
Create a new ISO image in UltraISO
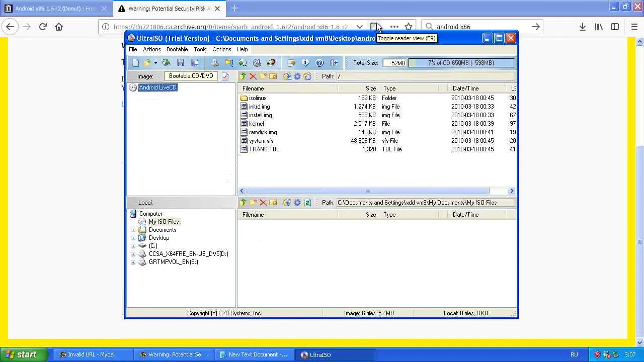point(135,63)
